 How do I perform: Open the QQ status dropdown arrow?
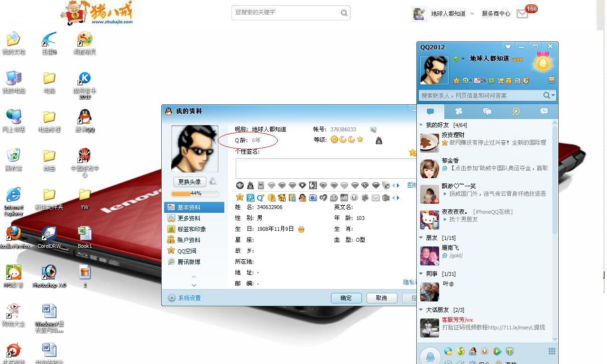click(x=463, y=59)
